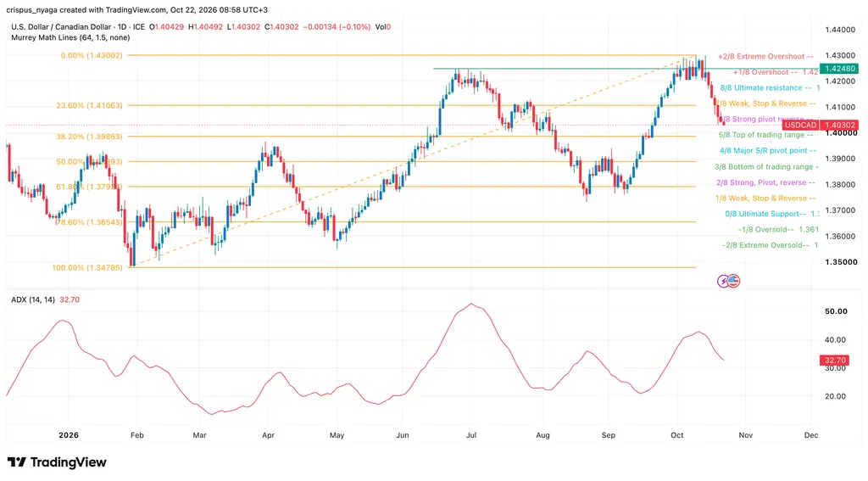
Task: Click the 1.44000 price axis label
Action: pyautogui.click(x=840, y=30)
